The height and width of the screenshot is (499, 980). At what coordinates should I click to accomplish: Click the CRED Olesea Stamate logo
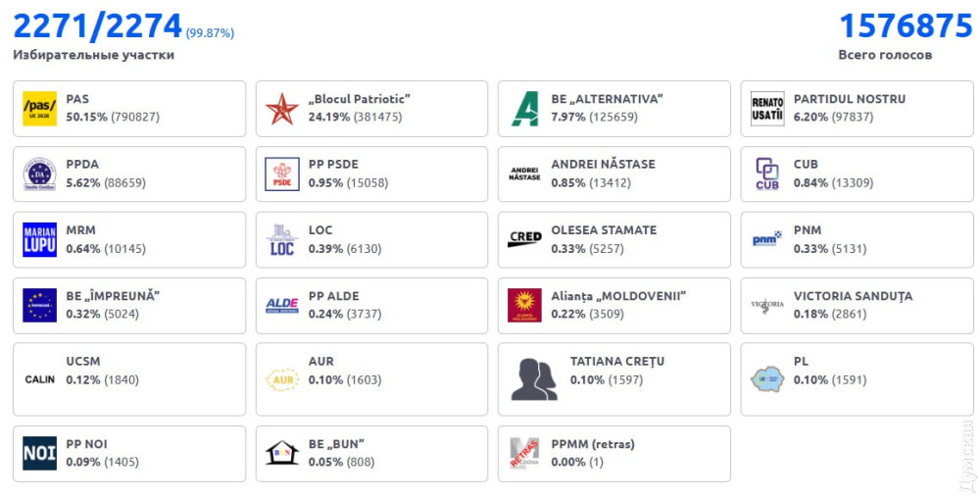[524, 240]
